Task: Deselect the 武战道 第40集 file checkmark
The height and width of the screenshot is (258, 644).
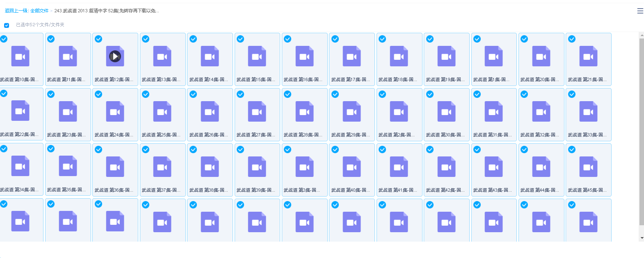Action: 335,149
